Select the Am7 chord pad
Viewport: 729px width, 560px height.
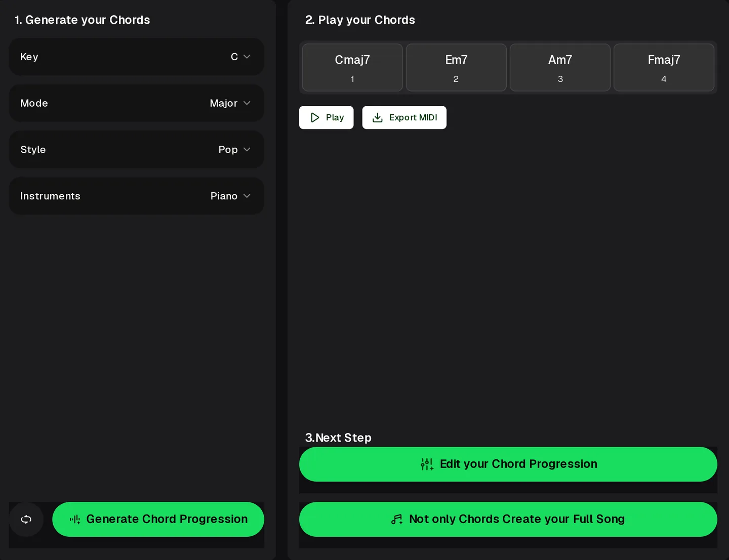(560, 67)
